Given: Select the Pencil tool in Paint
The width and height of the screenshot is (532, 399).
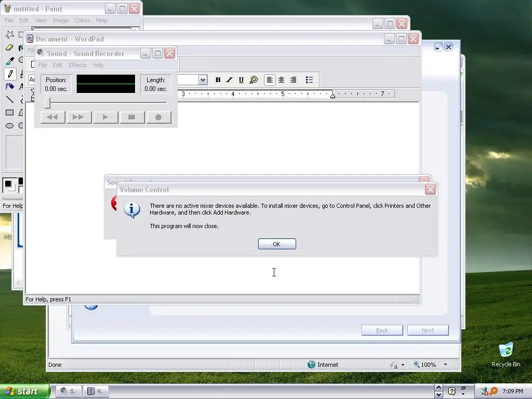Looking at the screenshot, I should tap(9, 74).
